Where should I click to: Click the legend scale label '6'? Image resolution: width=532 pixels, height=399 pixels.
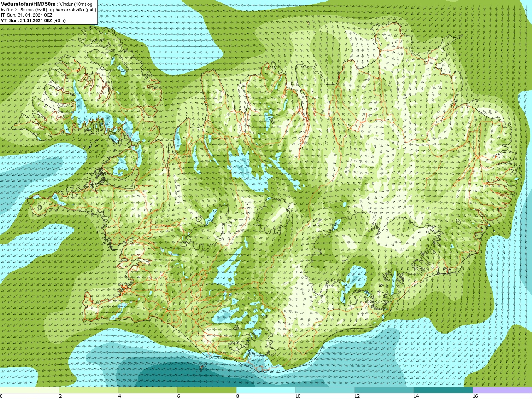click(x=178, y=397)
